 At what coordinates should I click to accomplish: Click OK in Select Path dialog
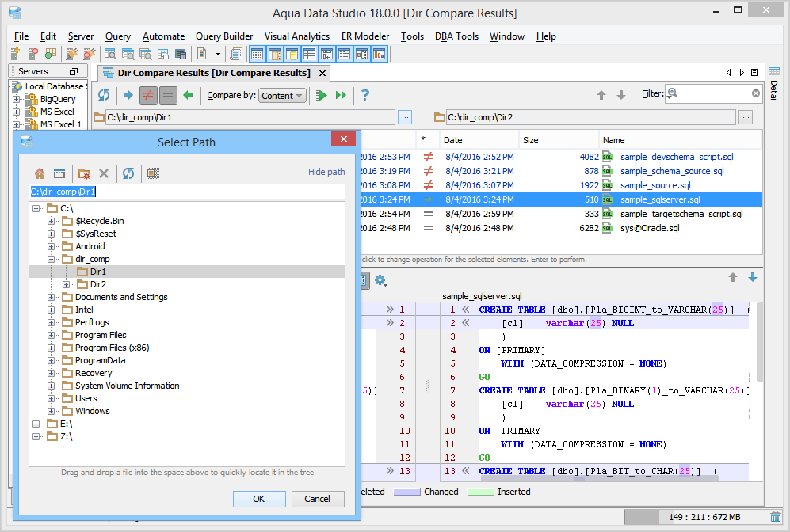pyautogui.click(x=259, y=499)
